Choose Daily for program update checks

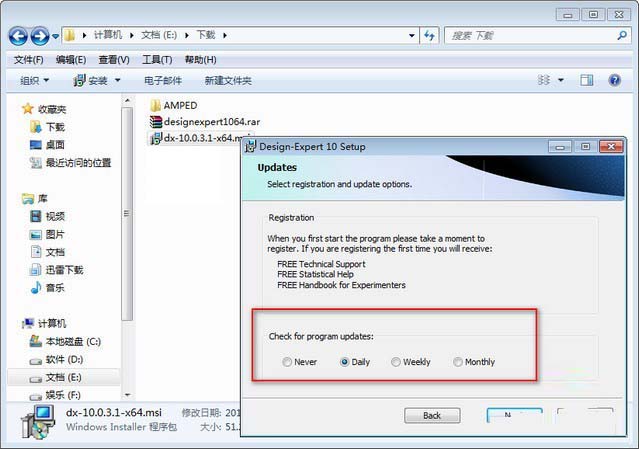pyautogui.click(x=355, y=362)
